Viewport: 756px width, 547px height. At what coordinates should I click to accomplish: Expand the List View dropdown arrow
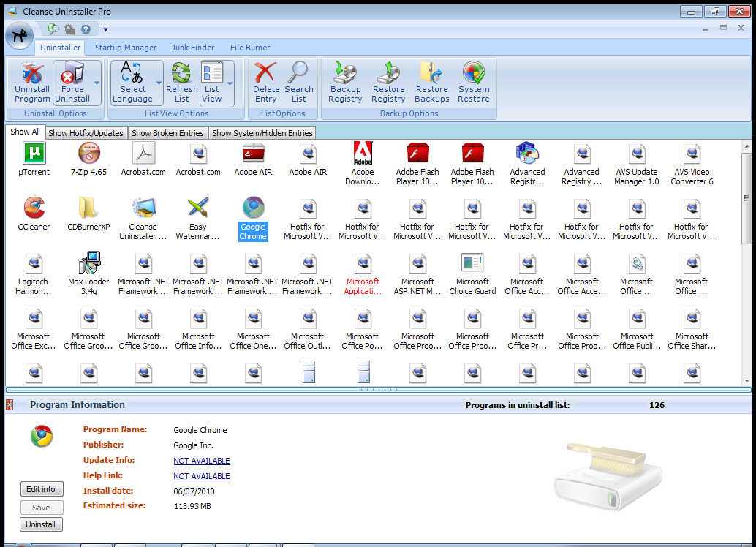pyautogui.click(x=230, y=83)
